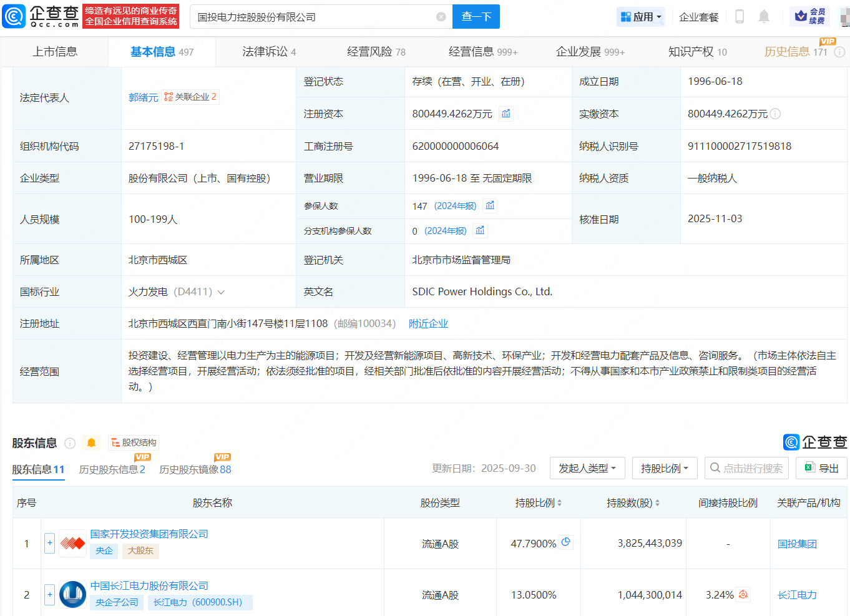Open the 持股比例 filter dropdown
850x616 pixels.
tap(665, 467)
